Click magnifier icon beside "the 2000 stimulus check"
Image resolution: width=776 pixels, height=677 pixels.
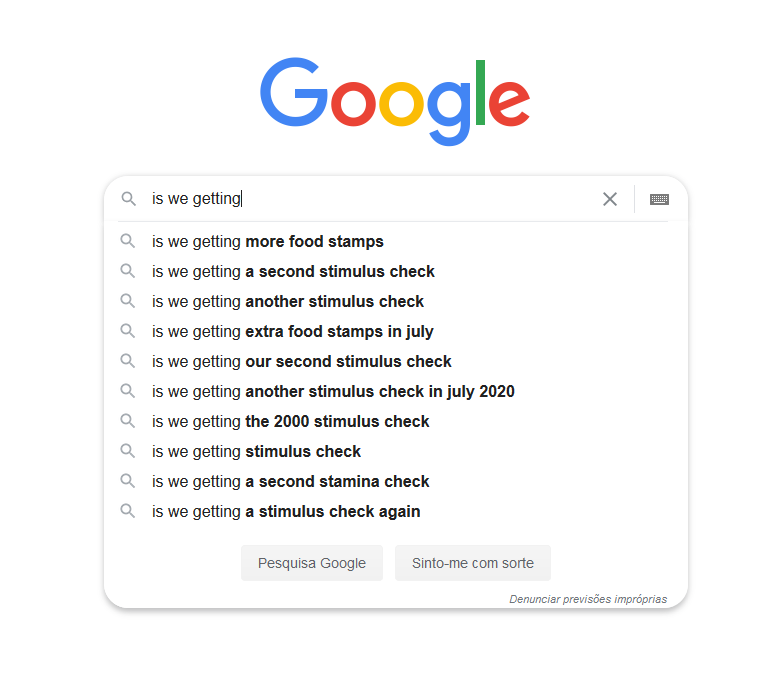point(128,421)
